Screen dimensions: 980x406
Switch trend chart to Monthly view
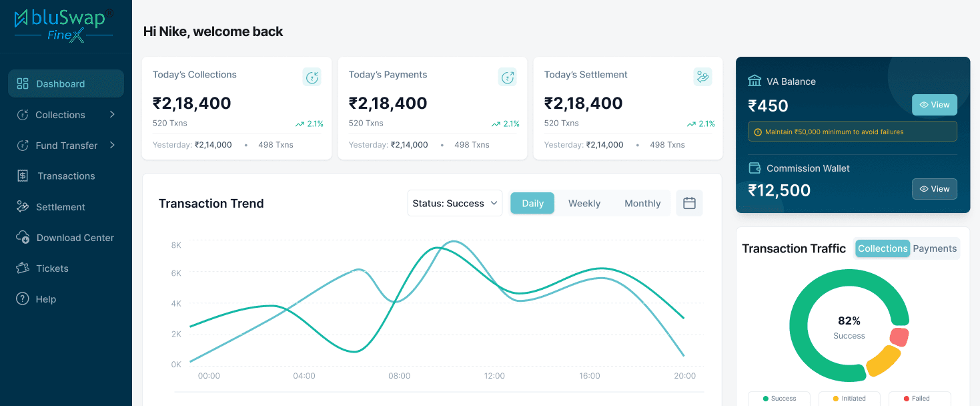click(x=642, y=203)
